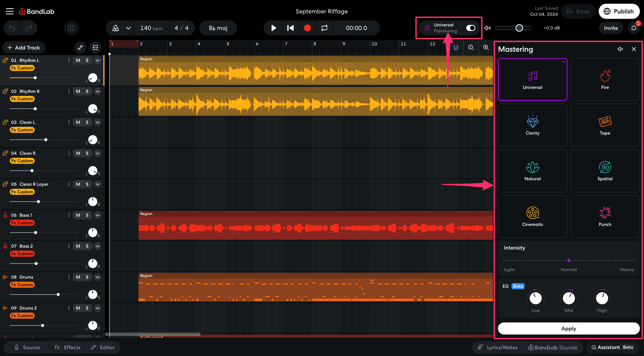Screen dimensions: 644x356
Task: Solo the Rhythm R track
Action: [x=87, y=91]
